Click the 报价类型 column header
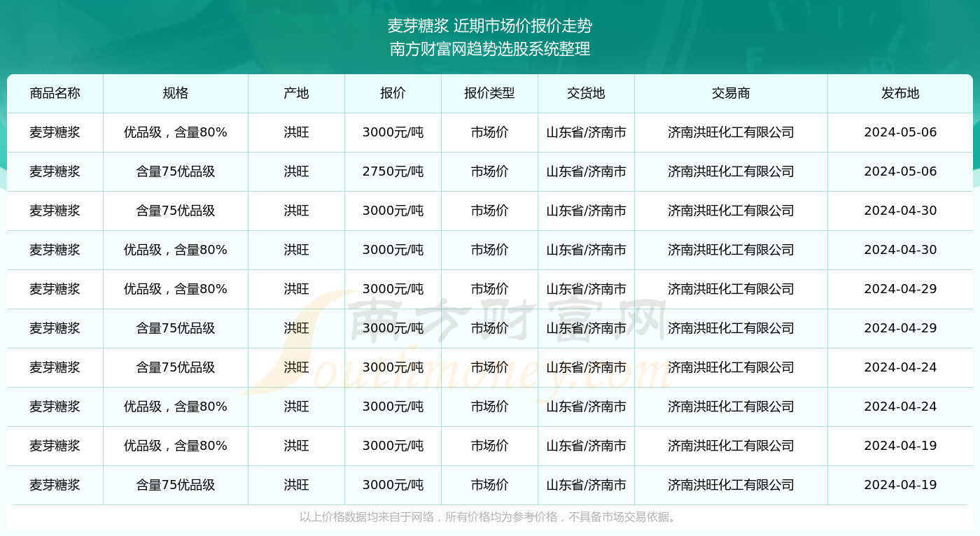 click(489, 94)
